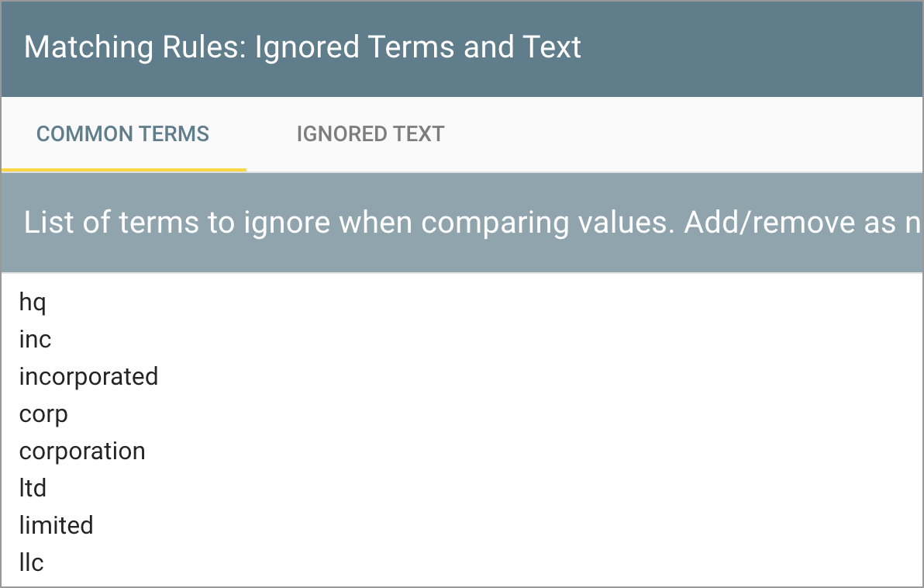The image size is (924, 588).
Task: Click the 'corporation' entry
Action: coord(82,451)
